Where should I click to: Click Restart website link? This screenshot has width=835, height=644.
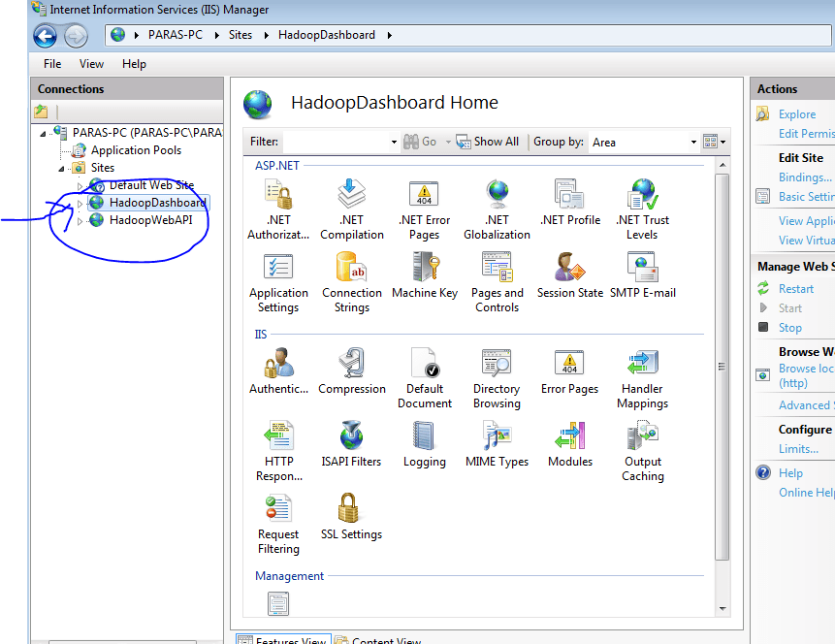(795, 289)
